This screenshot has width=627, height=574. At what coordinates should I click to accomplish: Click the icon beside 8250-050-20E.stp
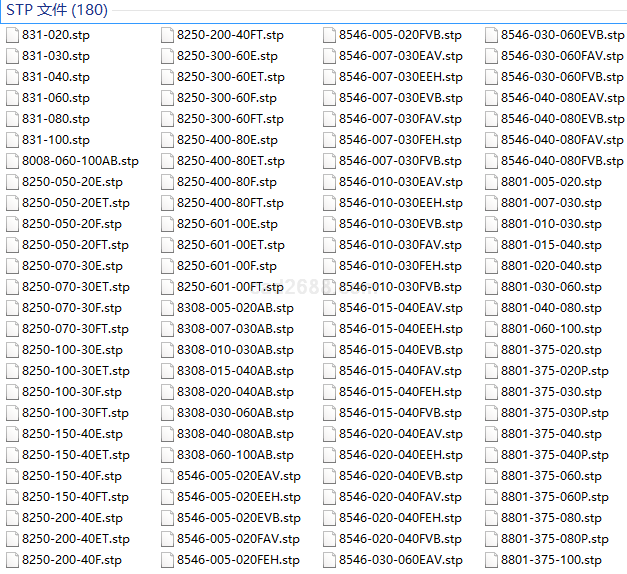(x=12, y=182)
